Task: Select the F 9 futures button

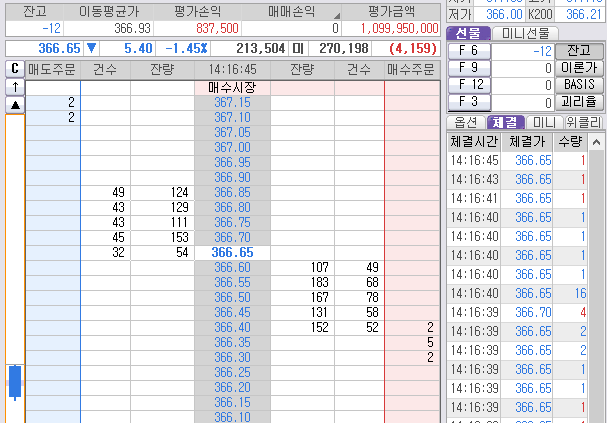Action: [x=469, y=68]
